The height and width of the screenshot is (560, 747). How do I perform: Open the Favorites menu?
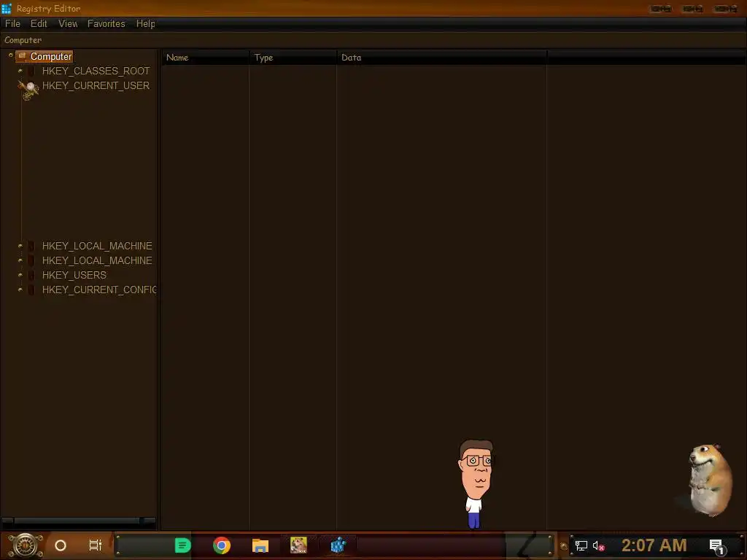click(x=106, y=24)
